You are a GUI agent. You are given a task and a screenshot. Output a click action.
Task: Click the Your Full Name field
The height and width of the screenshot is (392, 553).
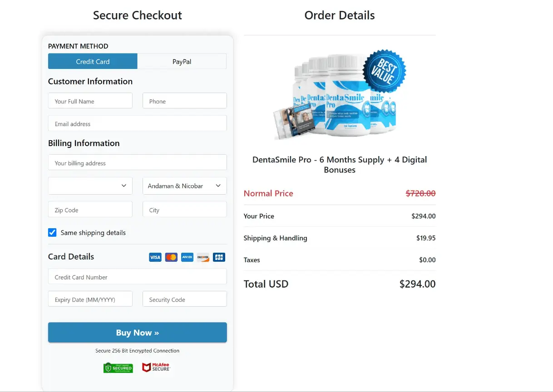click(x=90, y=100)
